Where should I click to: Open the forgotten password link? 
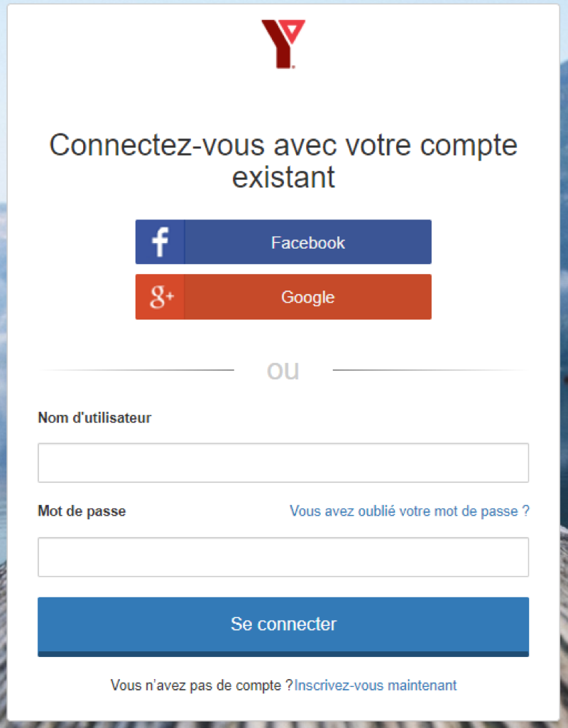click(x=409, y=511)
